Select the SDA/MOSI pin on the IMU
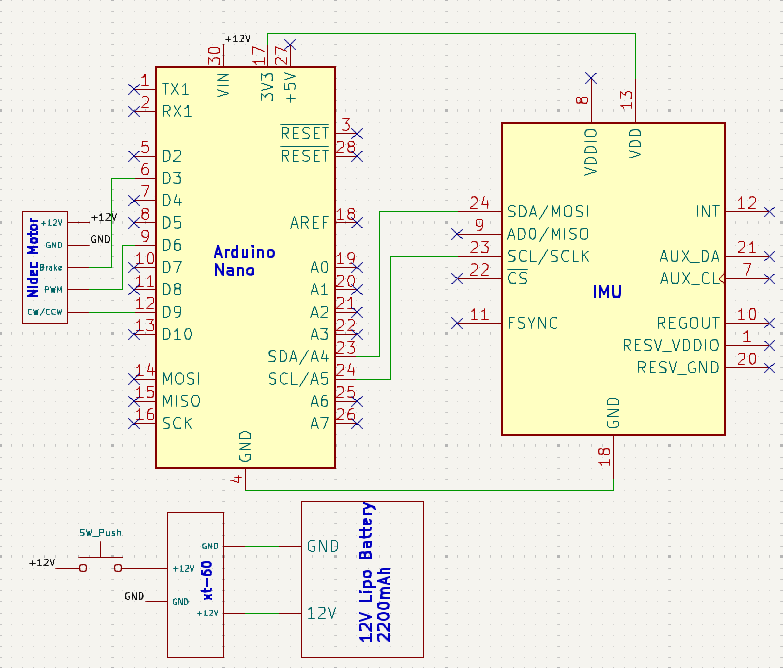 click(548, 212)
